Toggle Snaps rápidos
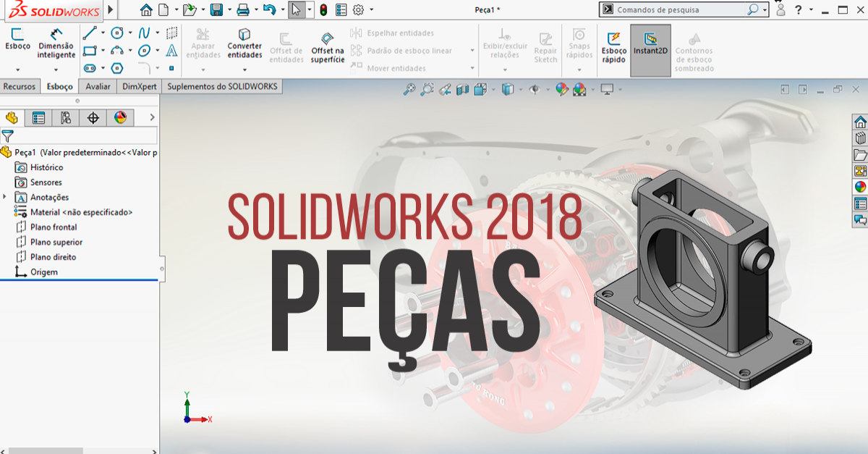This screenshot has height=454, width=868. tap(578, 47)
